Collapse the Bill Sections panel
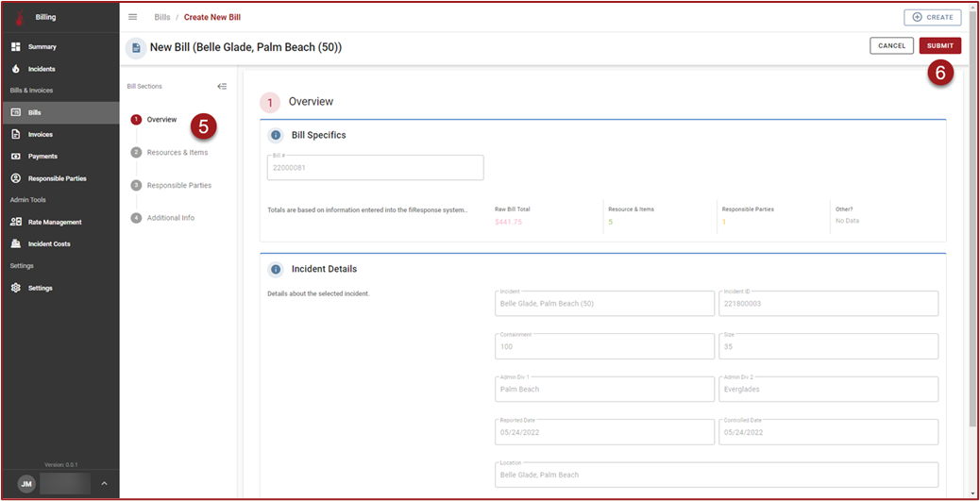 click(x=222, y=86)
